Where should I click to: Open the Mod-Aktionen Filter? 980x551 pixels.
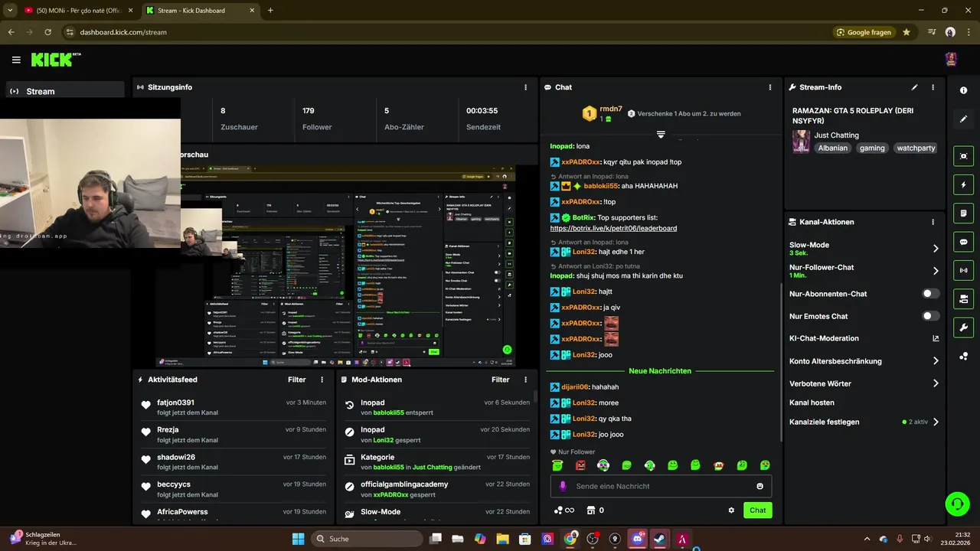click(501, 380)
